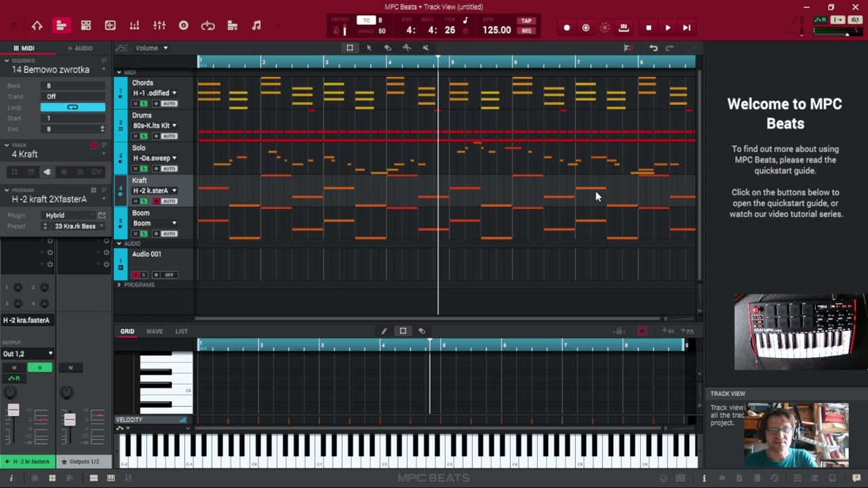The height and width of the screenshot is (488, 868).
Task: Open the Volume automation dropdown
Action: pos(152,48)
